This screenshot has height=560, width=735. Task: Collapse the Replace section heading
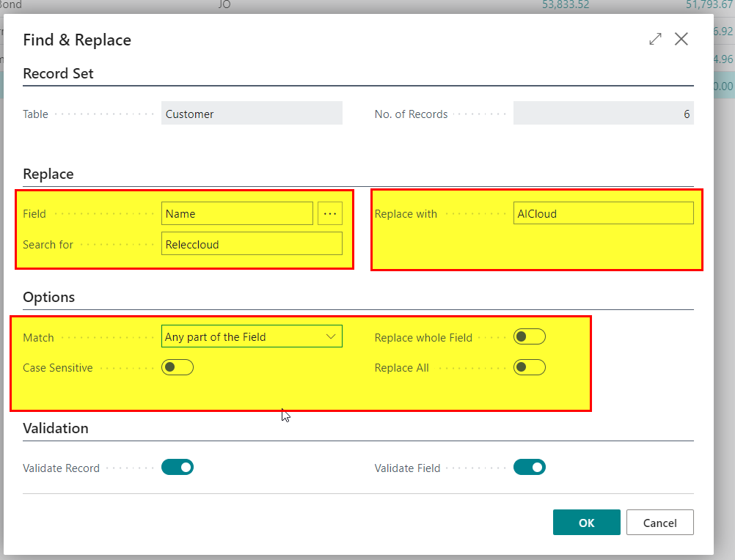point(48,174)
